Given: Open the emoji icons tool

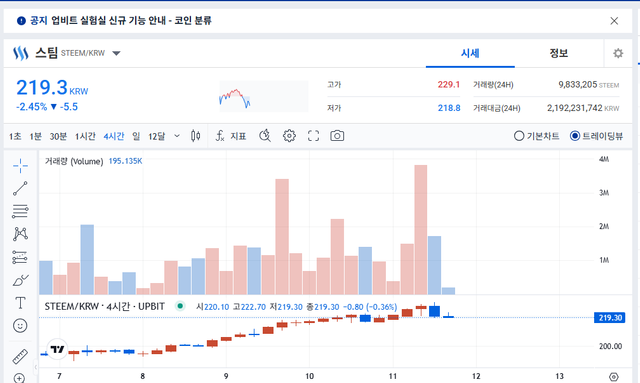Looking at the screenshot, I should click(20, 325).
